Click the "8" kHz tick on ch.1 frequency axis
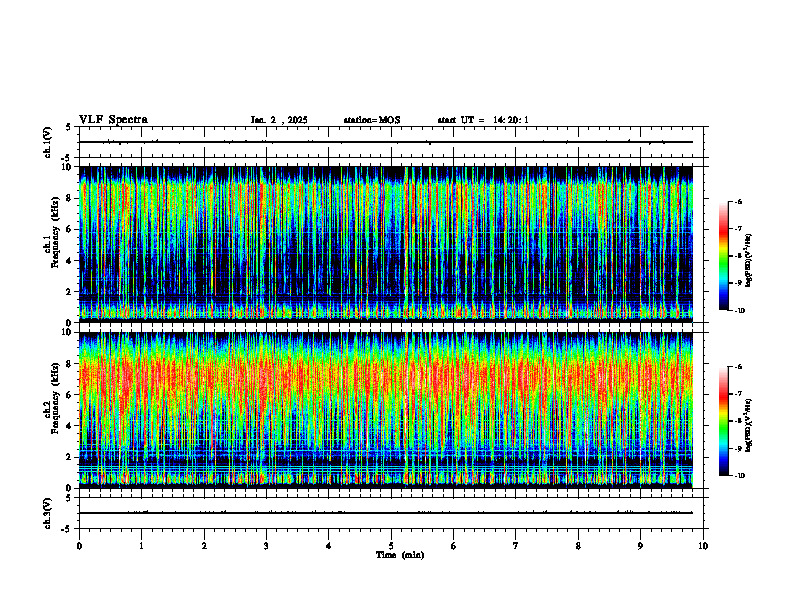This screenshot has height=612, width=792. (x=70, y=198)
